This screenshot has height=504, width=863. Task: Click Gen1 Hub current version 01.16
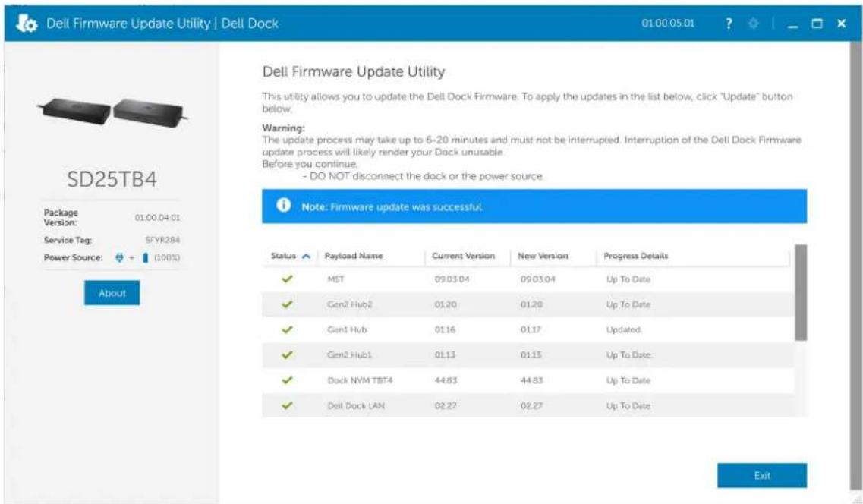click(x=445, y=329)
